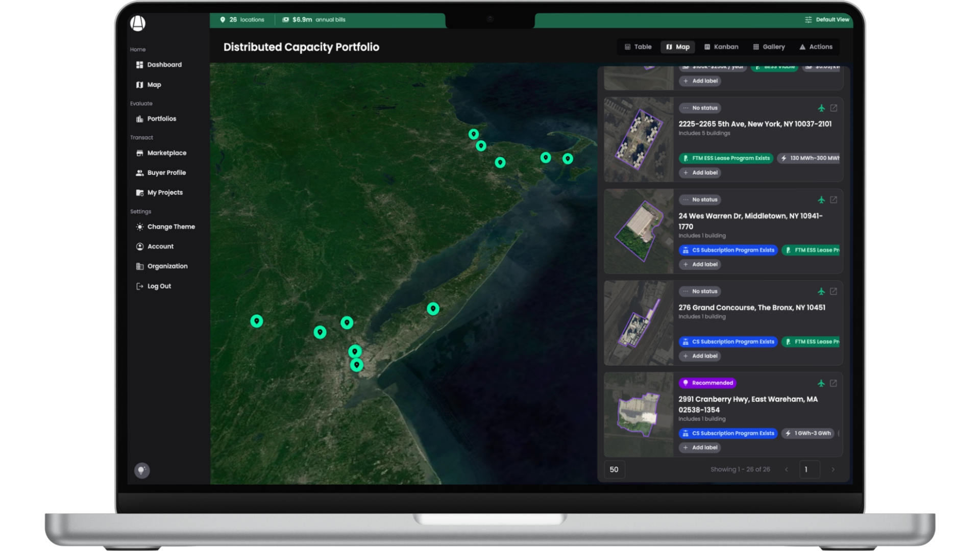Open the Actions menu
Viewport: 980px width, 551px height.
tap(816, 47)
